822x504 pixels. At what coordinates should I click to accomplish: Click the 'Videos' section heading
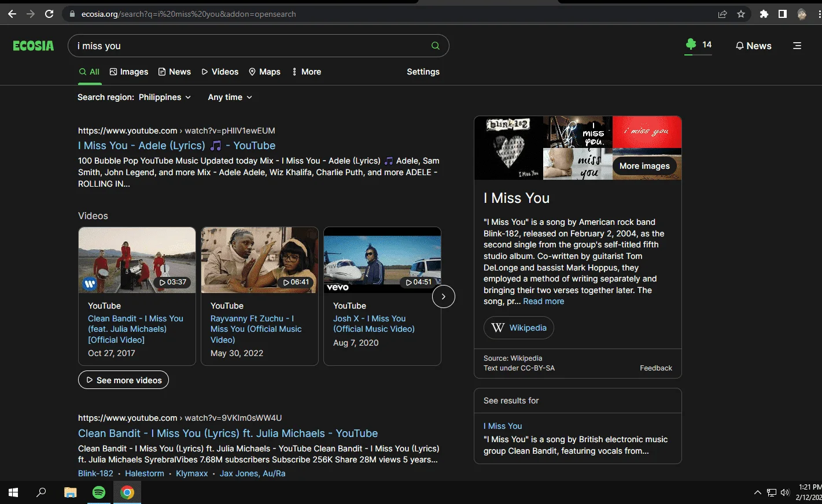click(x=93, y=216)
